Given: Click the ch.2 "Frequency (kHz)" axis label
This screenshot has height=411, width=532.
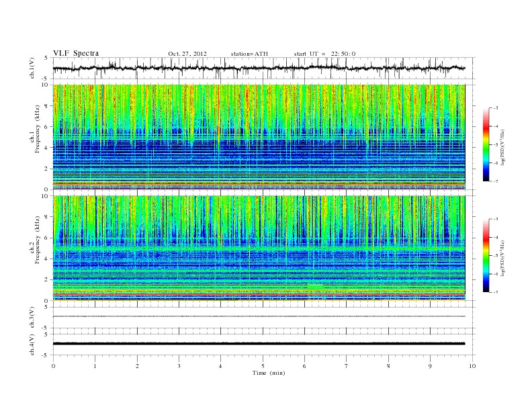Looking at the screenshot, I should pos(38,239).
